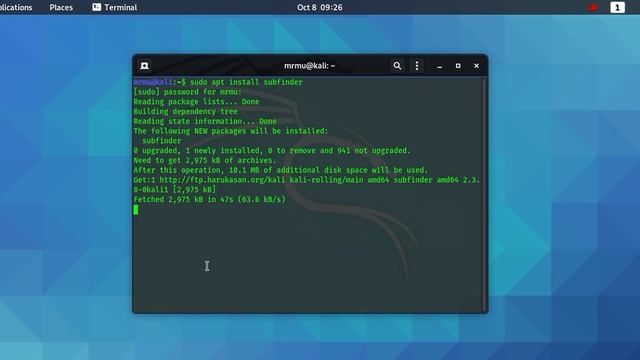
Task: Open the terminal search magnifier icon
Action: click(x=397, y=66)
